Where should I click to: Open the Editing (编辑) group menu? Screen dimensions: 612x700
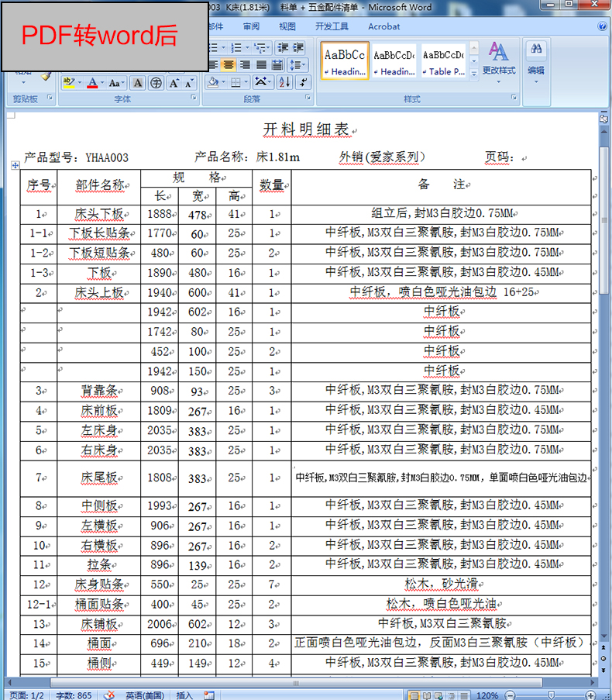(536, 63)
